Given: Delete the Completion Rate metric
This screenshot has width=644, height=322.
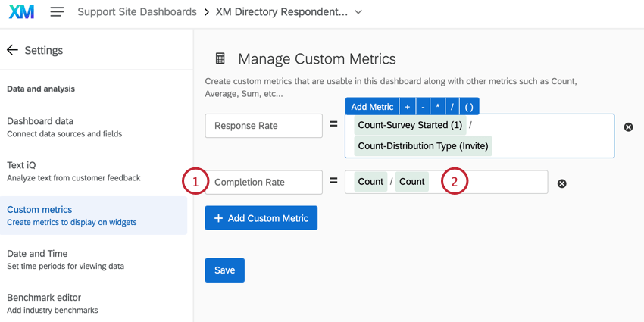Looking at the screenshot, I should click(x=562, y=183).
